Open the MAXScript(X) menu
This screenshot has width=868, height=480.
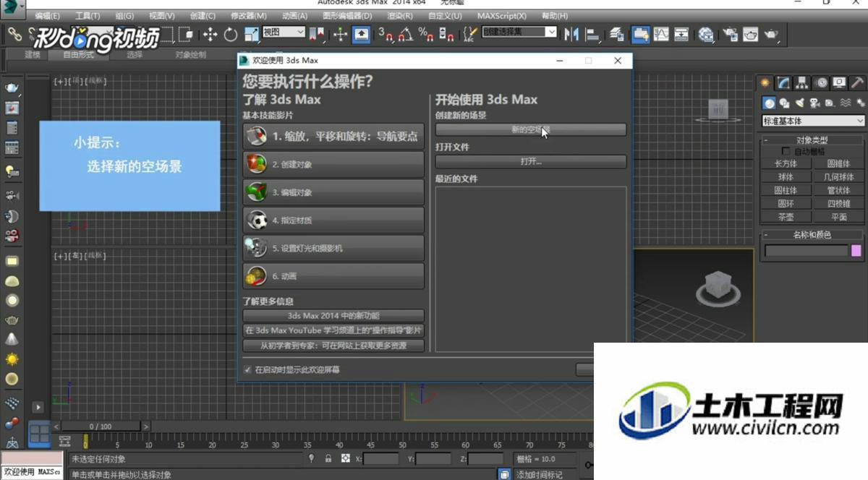(x=501, y=15)
